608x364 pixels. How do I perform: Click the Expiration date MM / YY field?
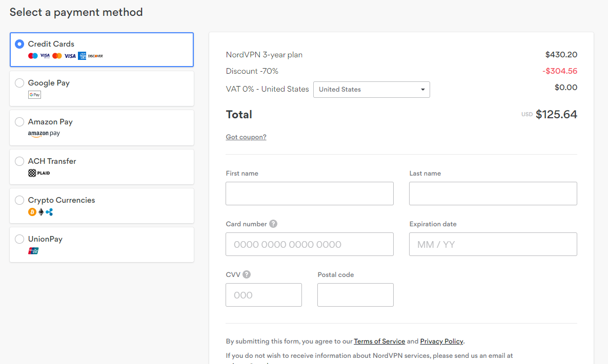click(493, 244)
